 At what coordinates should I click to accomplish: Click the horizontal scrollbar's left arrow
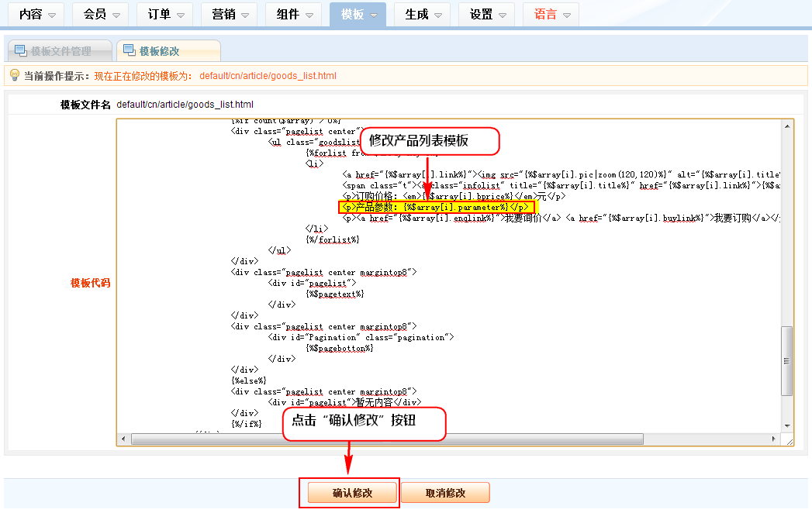[x=124, y=439]
